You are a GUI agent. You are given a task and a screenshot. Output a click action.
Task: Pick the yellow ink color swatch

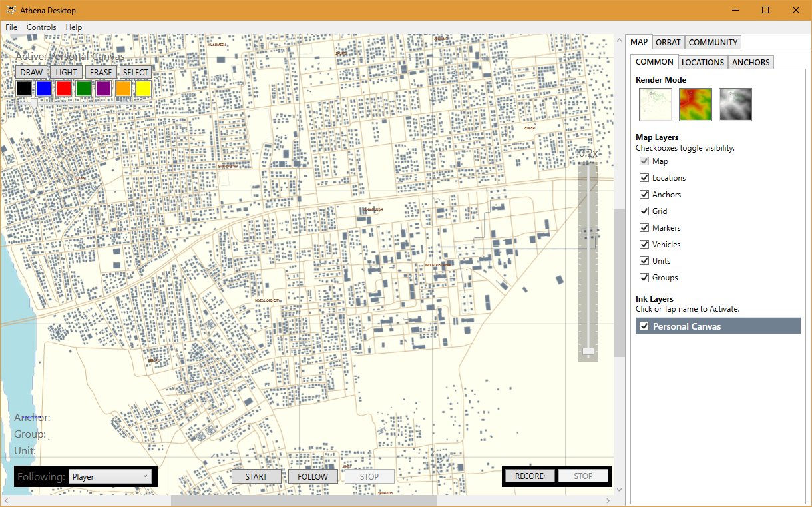[144, 88]
